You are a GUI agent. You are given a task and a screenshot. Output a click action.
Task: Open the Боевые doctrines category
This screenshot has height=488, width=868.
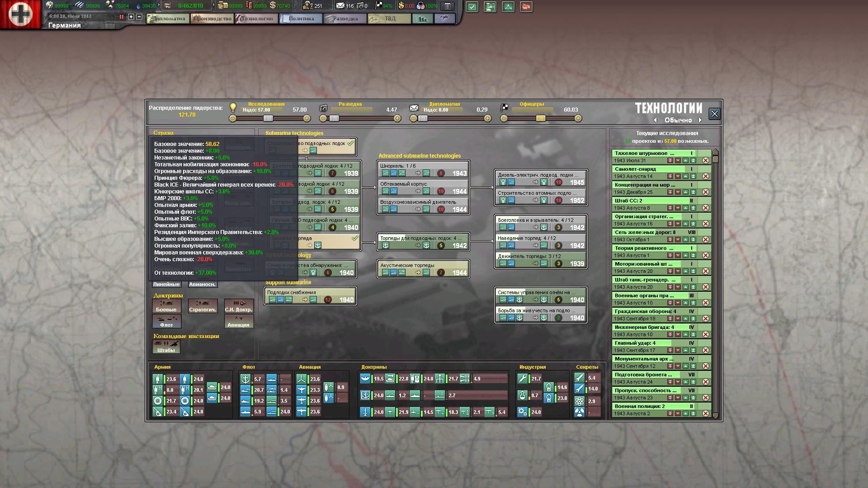(166, 306)
